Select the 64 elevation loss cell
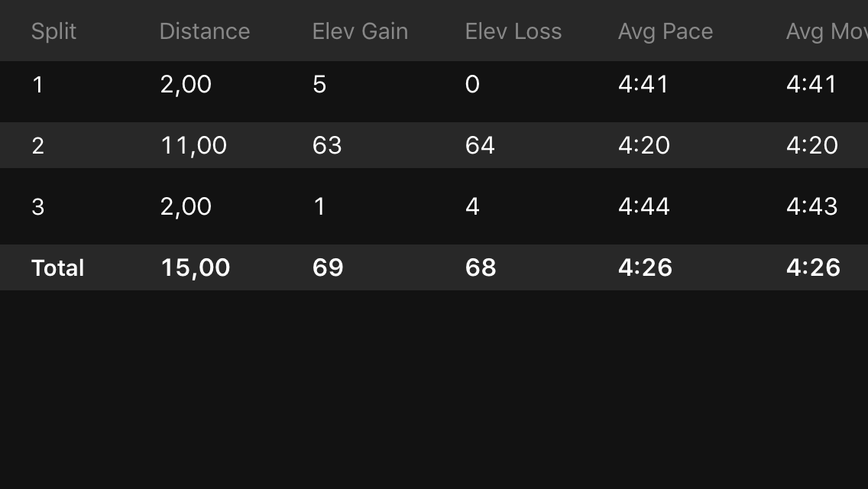The height and width of the screenshot is (489, 868). pos(480,146)
